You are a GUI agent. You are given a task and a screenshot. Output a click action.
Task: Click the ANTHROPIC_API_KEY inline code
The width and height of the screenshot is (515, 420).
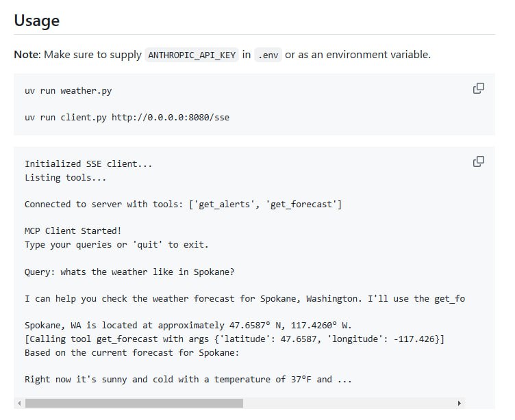pyautogui.click(x=190, y=55)
